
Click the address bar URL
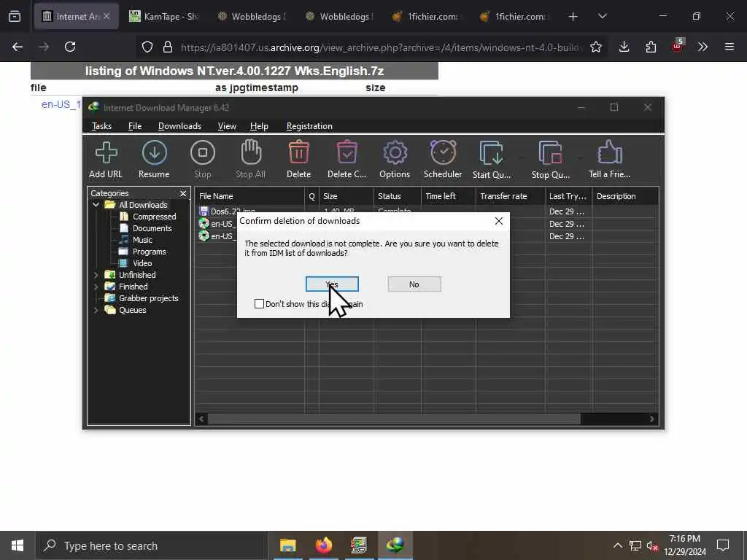point(380,47)
